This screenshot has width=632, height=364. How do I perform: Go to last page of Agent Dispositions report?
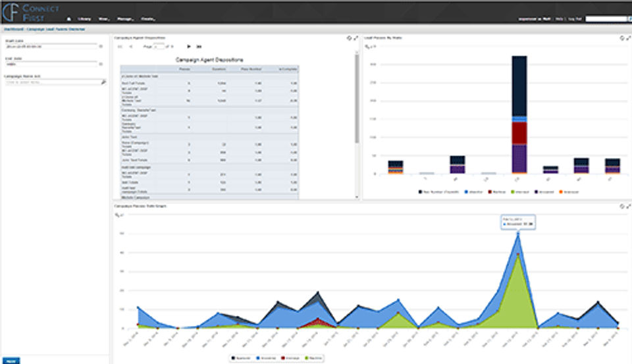(199, 47)
